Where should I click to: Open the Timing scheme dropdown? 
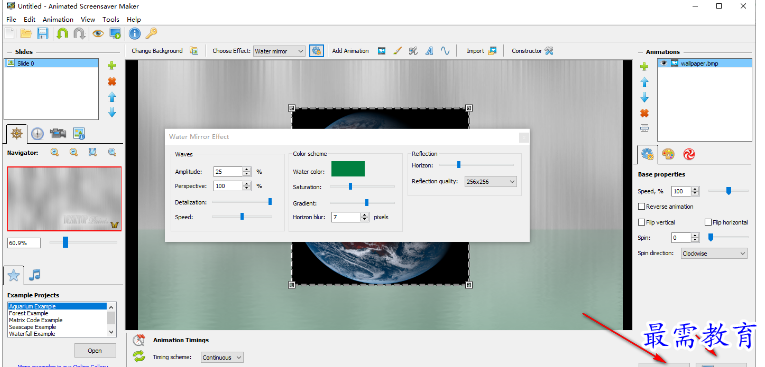click(222, 357)
